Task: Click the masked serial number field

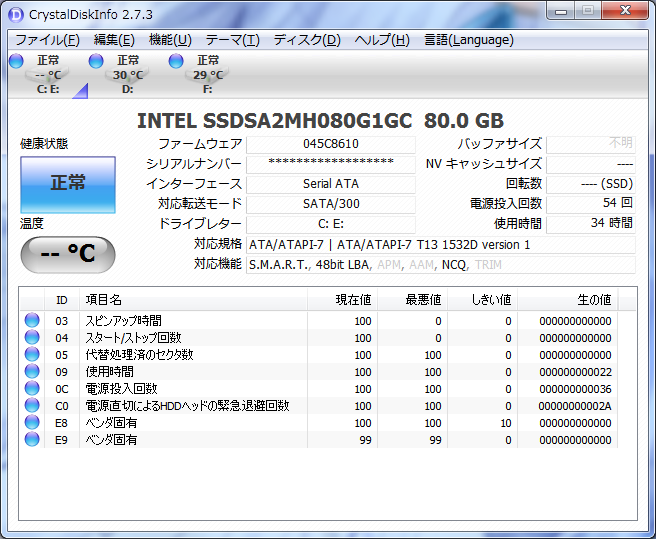Action: [331, 164]
